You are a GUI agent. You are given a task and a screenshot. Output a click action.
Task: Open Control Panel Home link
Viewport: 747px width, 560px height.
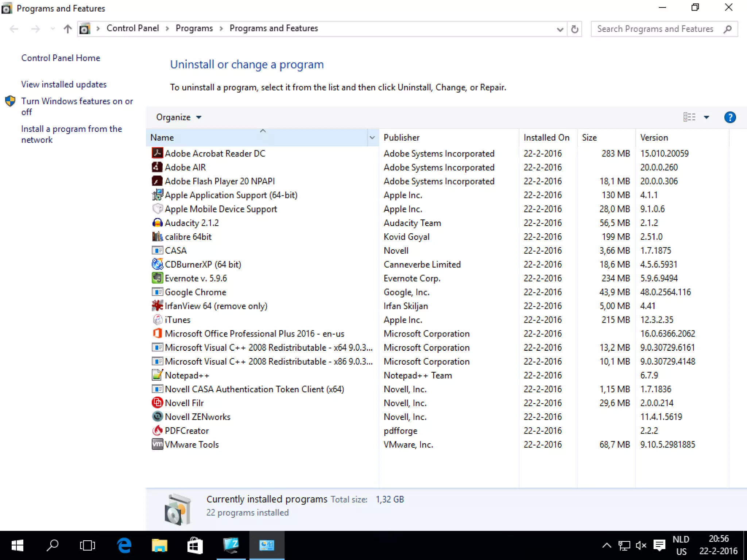(61, 58)
